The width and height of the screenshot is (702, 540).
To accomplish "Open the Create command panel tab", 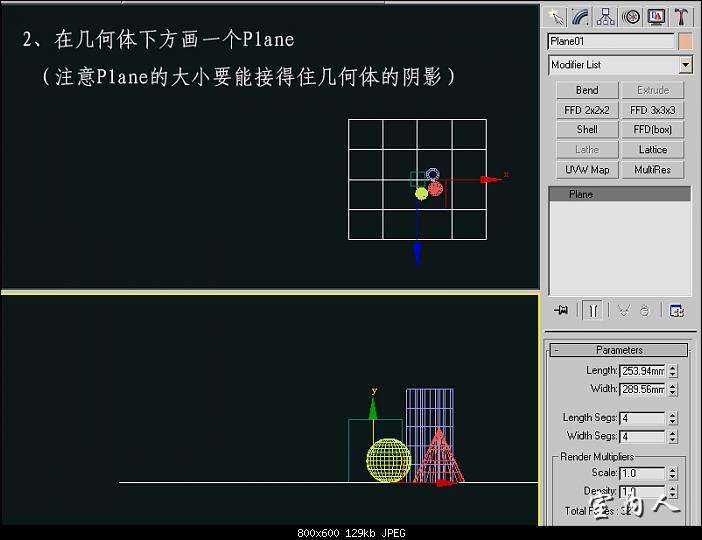I will (556, 17).
